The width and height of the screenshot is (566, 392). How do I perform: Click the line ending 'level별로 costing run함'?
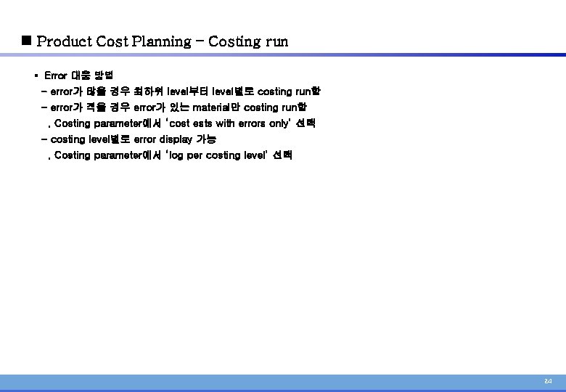(x=181, y=91)
